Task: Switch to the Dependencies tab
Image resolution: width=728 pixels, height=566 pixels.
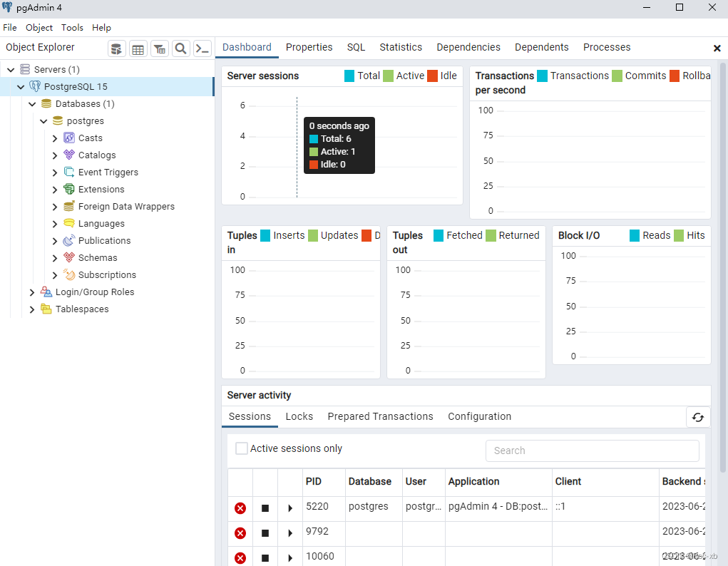Action: [x=468, y=47]
